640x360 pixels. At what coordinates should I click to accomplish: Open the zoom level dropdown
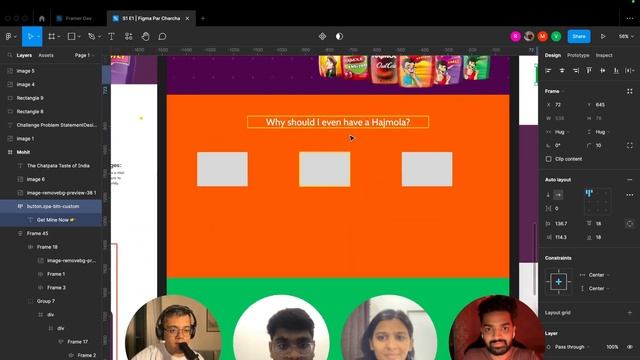[x=626, y=36]
